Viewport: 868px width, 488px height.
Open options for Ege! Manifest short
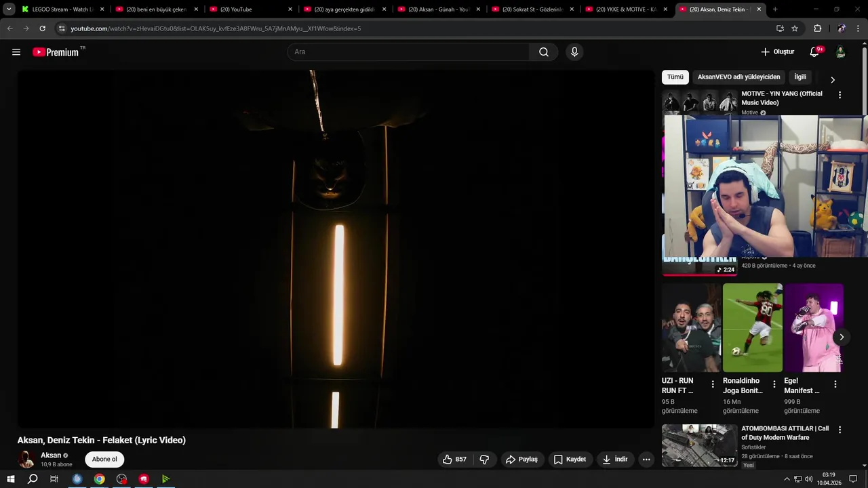coord(835,384)
